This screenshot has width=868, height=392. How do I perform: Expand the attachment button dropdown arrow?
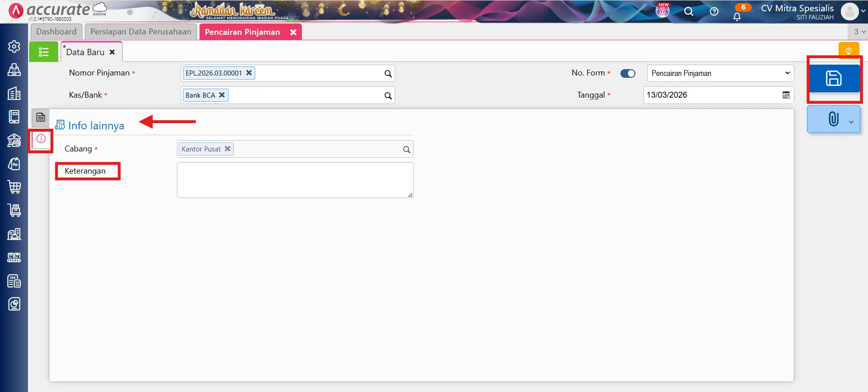coord(851,122)
